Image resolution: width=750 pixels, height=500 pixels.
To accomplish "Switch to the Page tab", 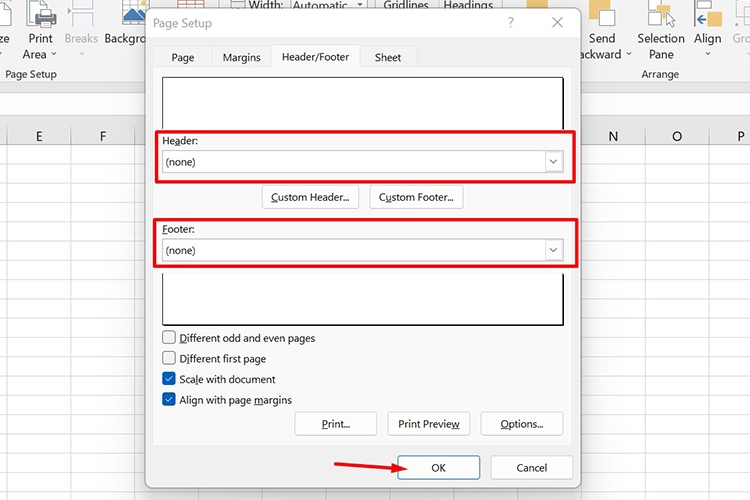I will pyautogui.click(x=183, y=57).
